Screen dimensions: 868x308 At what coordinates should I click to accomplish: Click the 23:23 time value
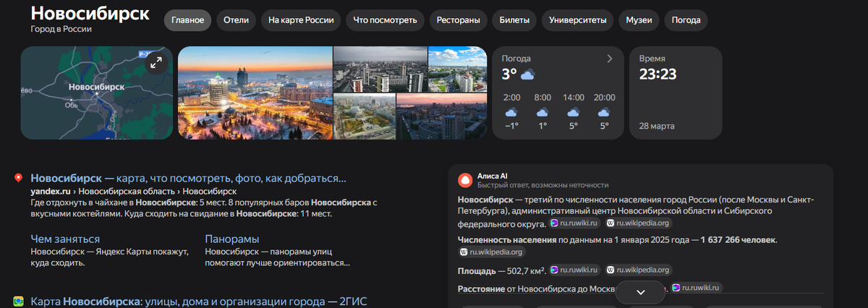coord(658,74)
